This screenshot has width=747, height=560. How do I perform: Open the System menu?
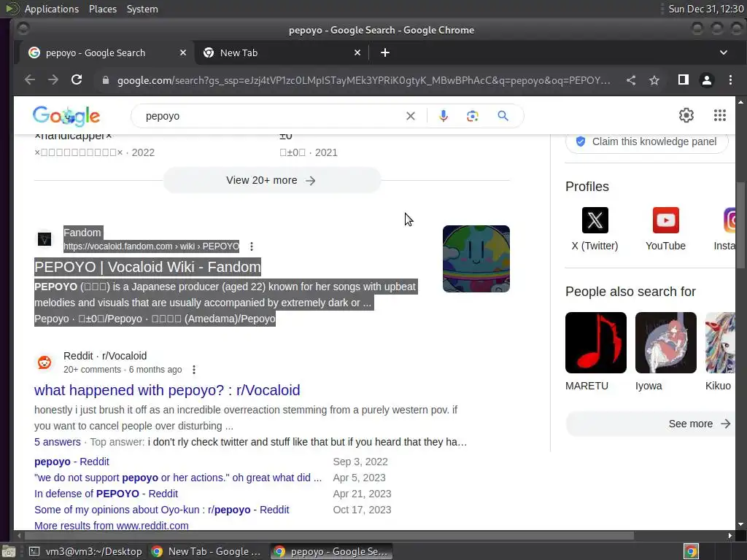coord(142,9)
